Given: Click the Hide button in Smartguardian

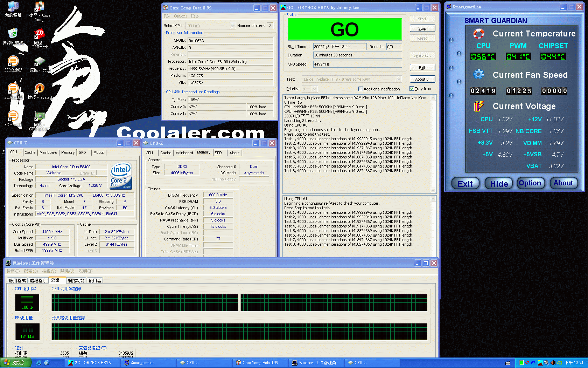Looking at the screenshot, I should [x=499, y=183].
